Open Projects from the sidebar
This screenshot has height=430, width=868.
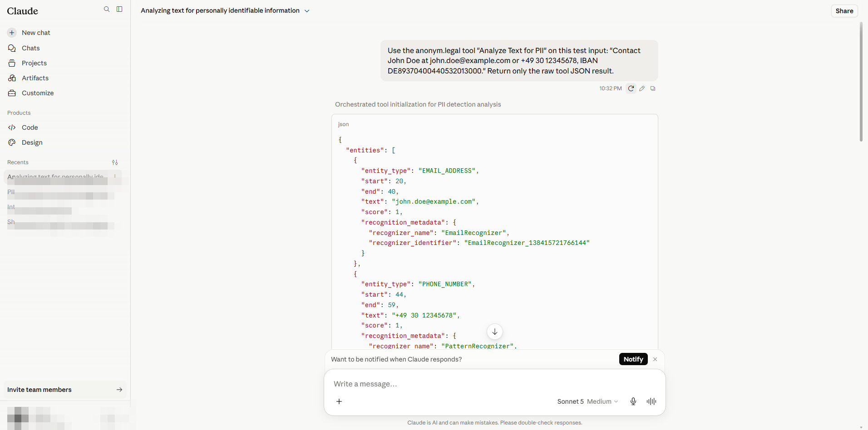(65, 63)
